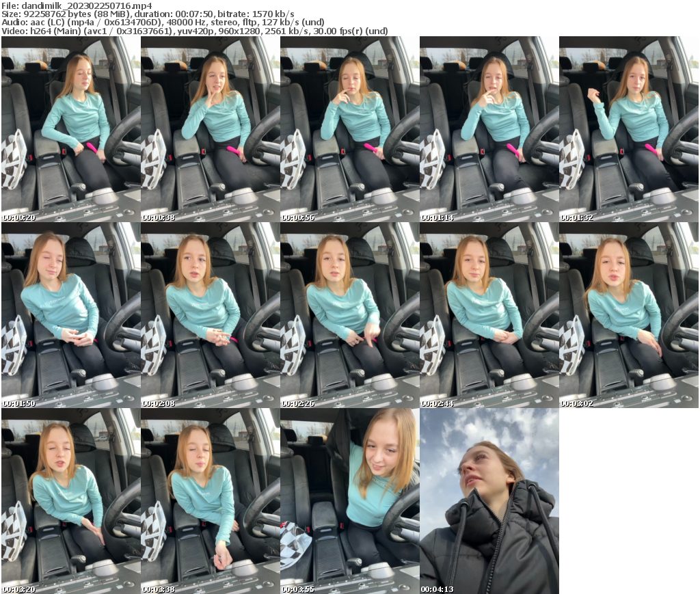Click the frame marked 00:02:08
This screenshot has height=594, width=700.
point(210,314)
